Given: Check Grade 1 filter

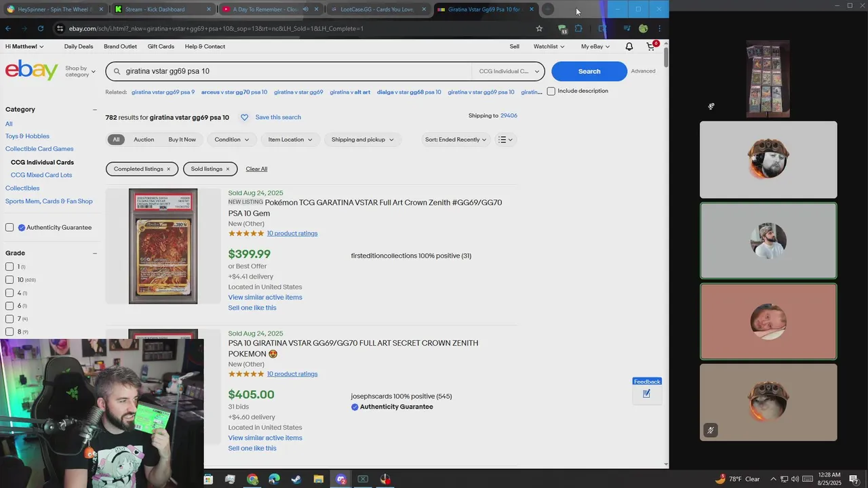Looking at the screenshot, I should [x=9, y=266].
